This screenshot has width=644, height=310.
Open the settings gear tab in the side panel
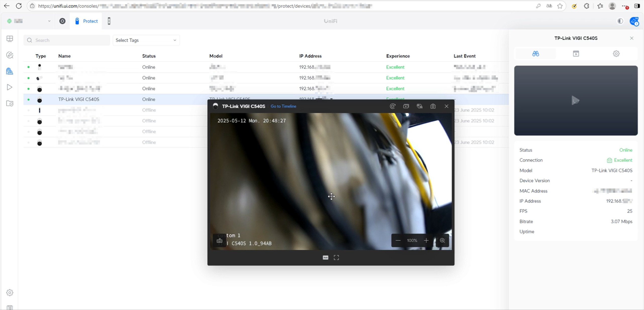[x=616, y=54]
